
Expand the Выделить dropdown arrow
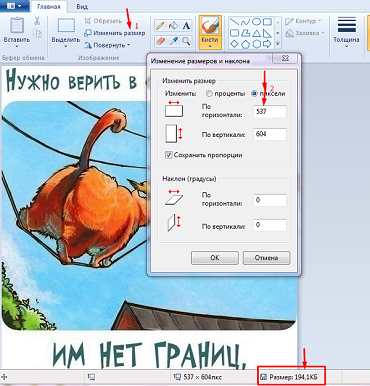66,46
